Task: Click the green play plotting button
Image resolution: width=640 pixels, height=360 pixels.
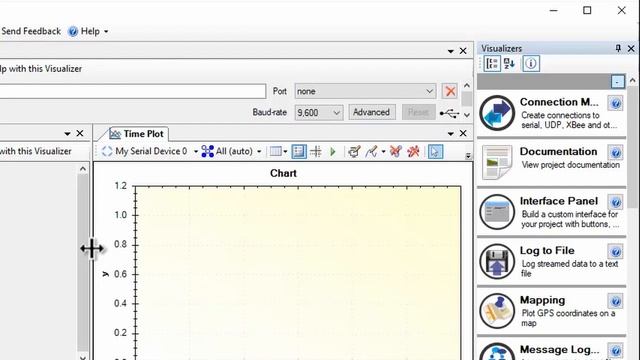Action: [x=333, y=152]
